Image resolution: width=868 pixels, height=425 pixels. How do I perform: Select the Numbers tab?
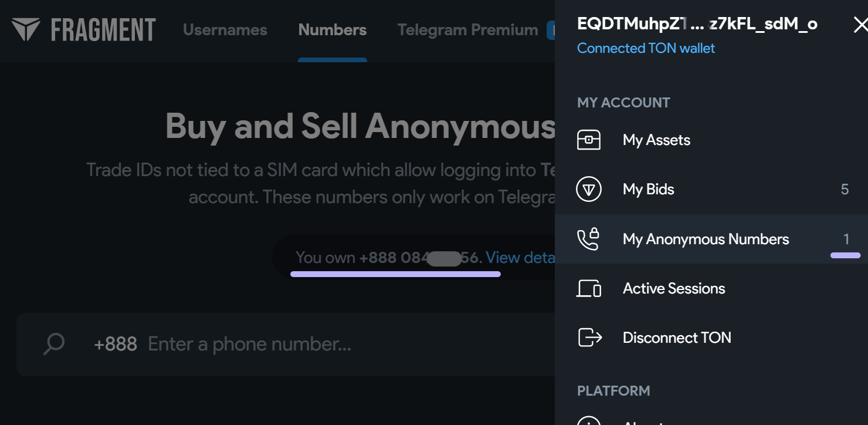point(332,29)
